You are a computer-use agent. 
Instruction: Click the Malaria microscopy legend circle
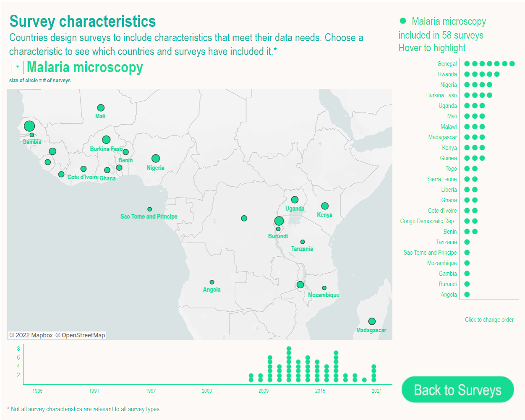coord(404,20)
